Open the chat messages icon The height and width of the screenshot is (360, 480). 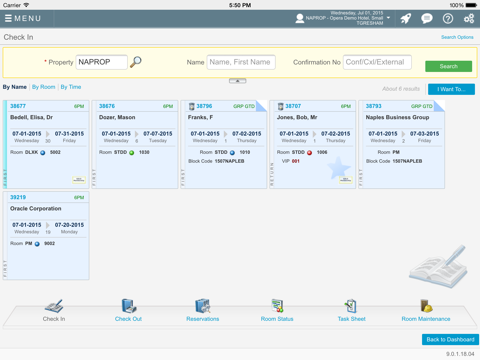coord(427,18)
